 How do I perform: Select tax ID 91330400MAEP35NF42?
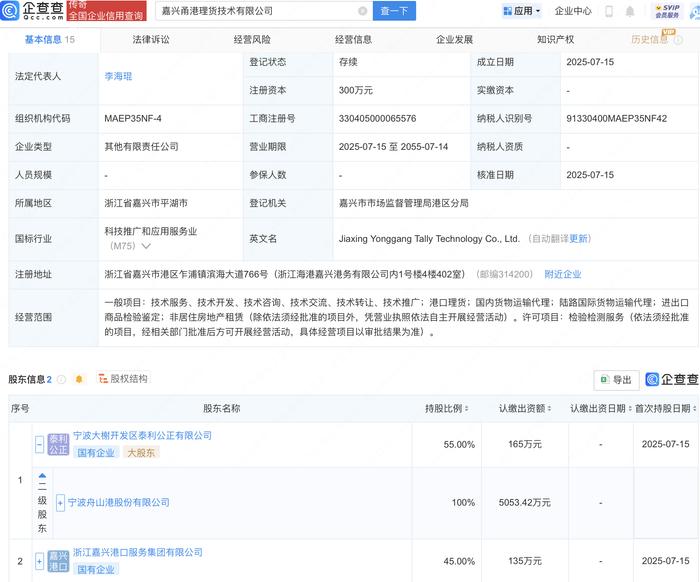[x=617, y=119]
